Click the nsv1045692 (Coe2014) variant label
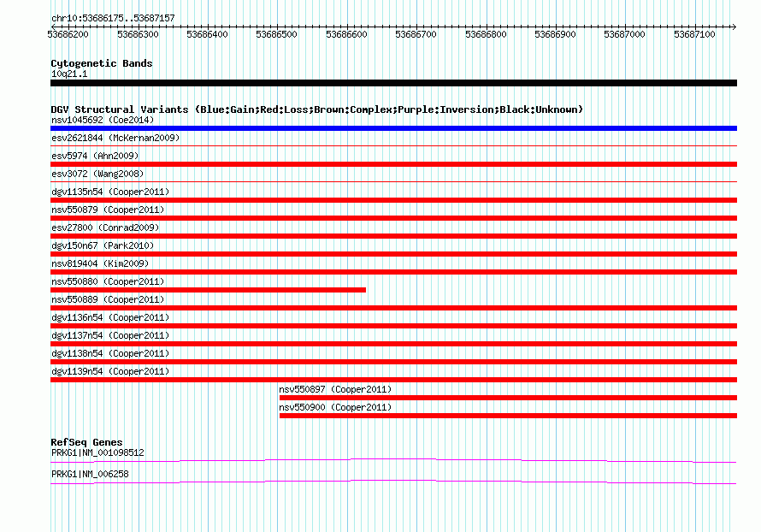This screenshot has height=532, width=761. pos(103,120)
